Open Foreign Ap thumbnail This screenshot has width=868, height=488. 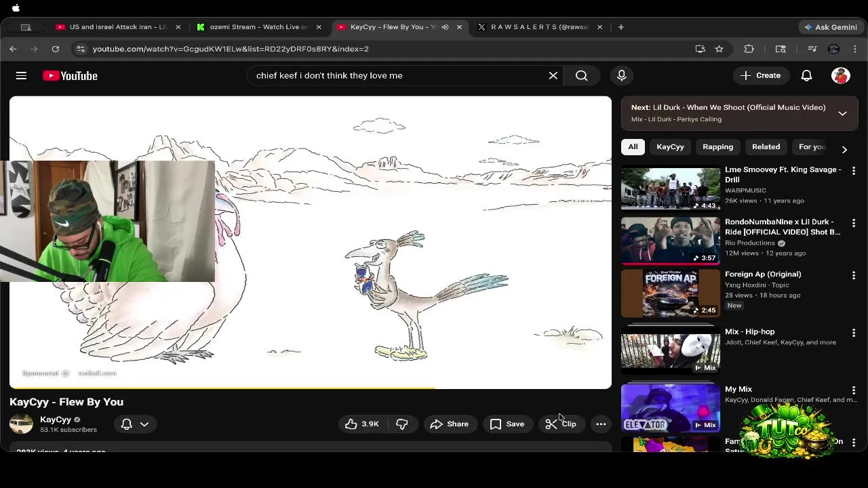click(671, 293)
